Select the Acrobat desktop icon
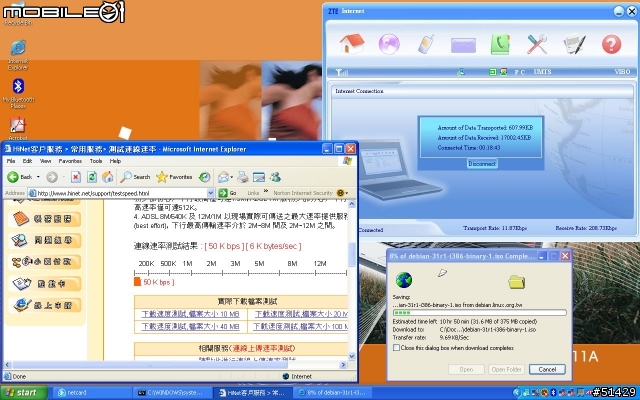 pos(18,129)
